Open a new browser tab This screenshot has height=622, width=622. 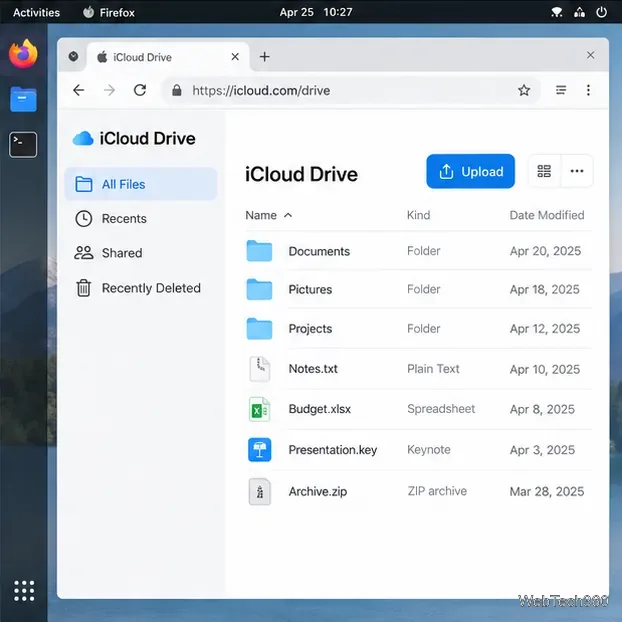[265, 57]
